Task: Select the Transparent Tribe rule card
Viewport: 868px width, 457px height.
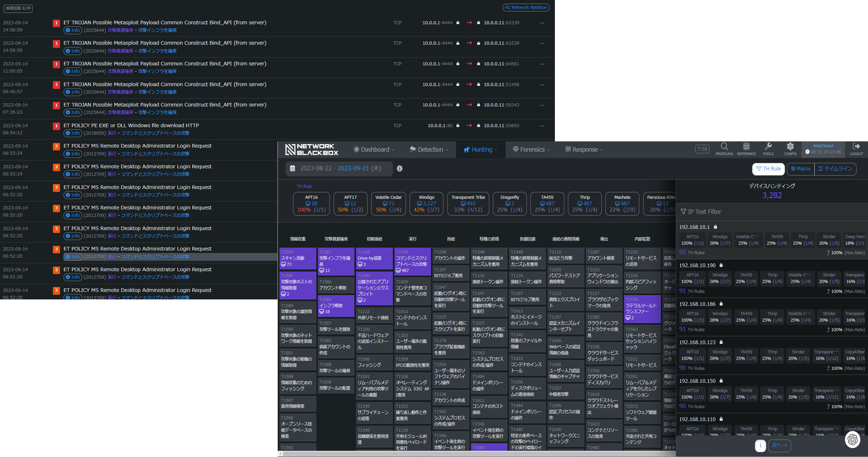Action: (468, 203)
